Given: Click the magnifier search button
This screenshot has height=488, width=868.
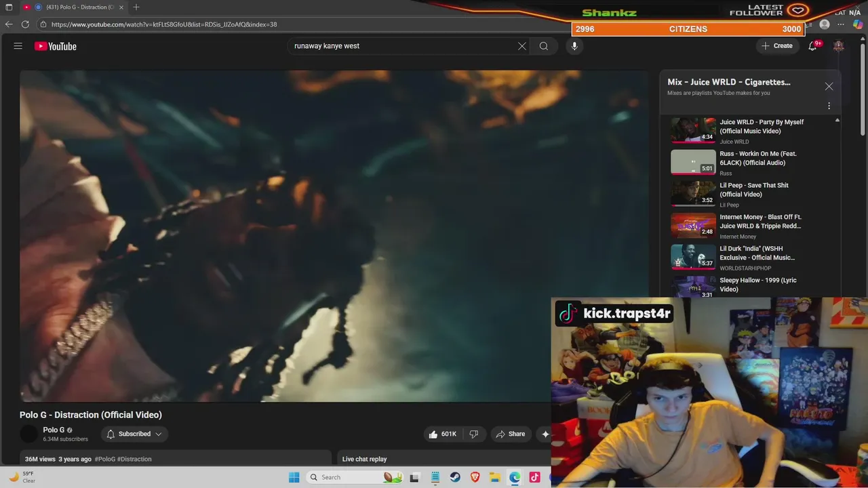Looking at the screenshot, I should (544, 46).
